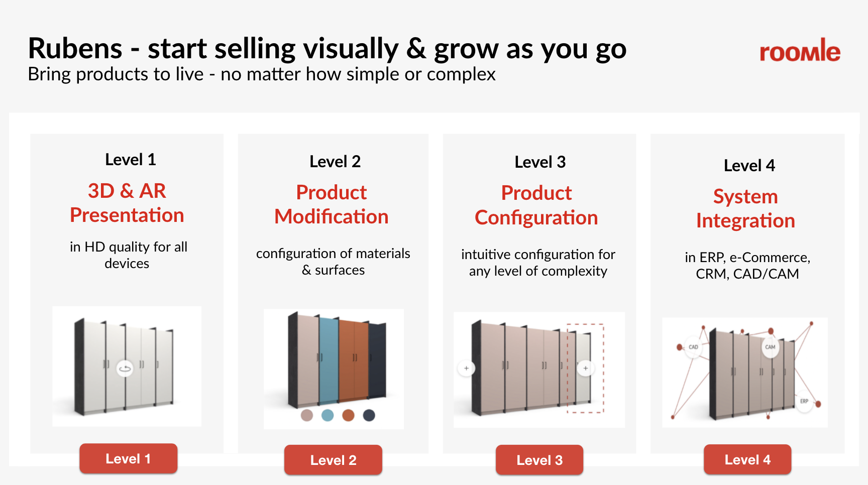Click the rotate 3D icon on wardrobe
Screen dimensions: 868x485
coord(125,369)
